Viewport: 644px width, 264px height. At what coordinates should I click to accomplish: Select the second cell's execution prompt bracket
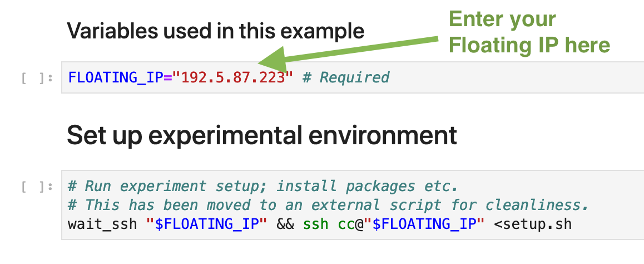(37, 186)
